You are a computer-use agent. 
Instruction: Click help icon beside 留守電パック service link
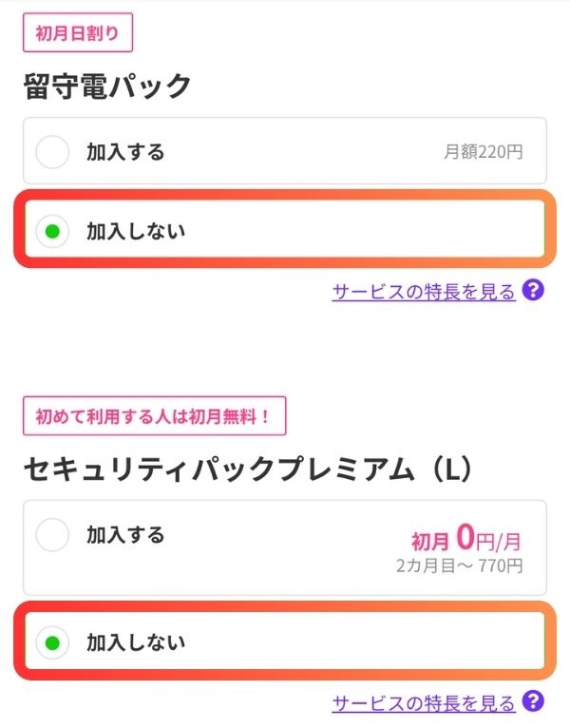click(x=533, y=291)
